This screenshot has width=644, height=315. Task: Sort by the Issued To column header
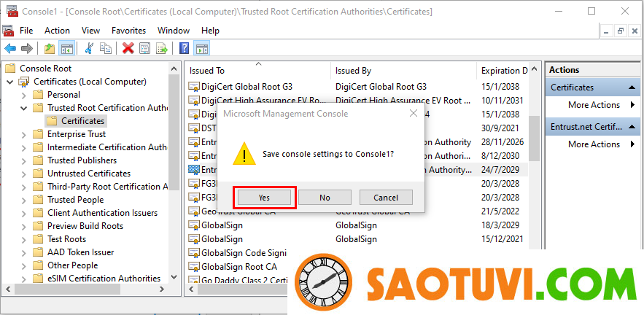[x=258, y=71]
